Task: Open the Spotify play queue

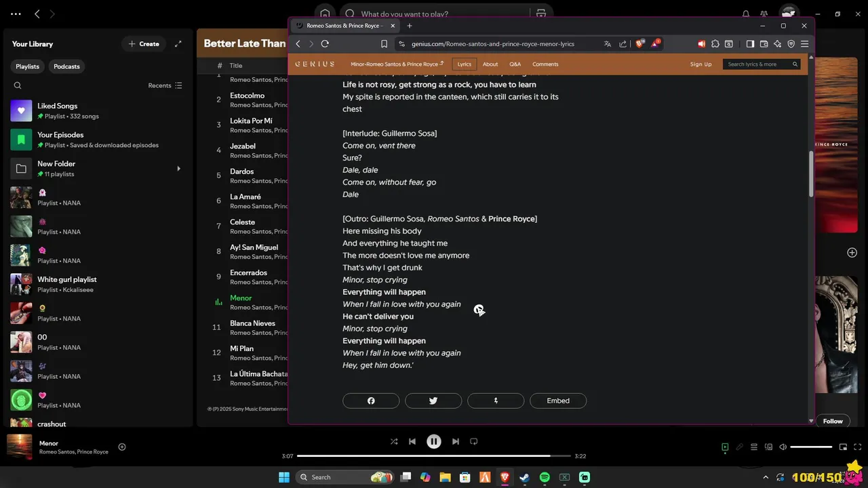Action: 754,447
